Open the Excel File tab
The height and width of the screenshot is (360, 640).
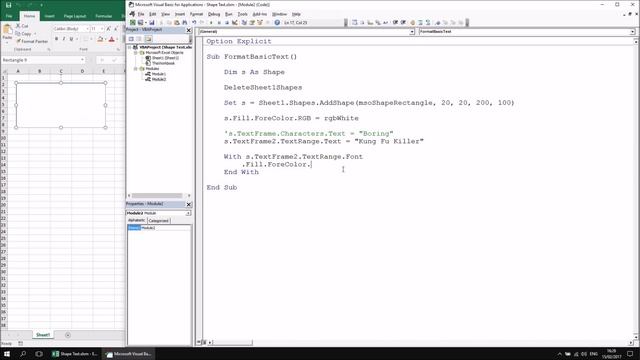[9, 16]
